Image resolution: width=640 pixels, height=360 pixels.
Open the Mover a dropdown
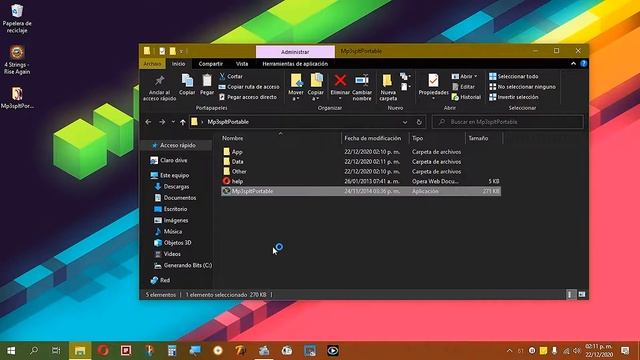coord(296,87)
